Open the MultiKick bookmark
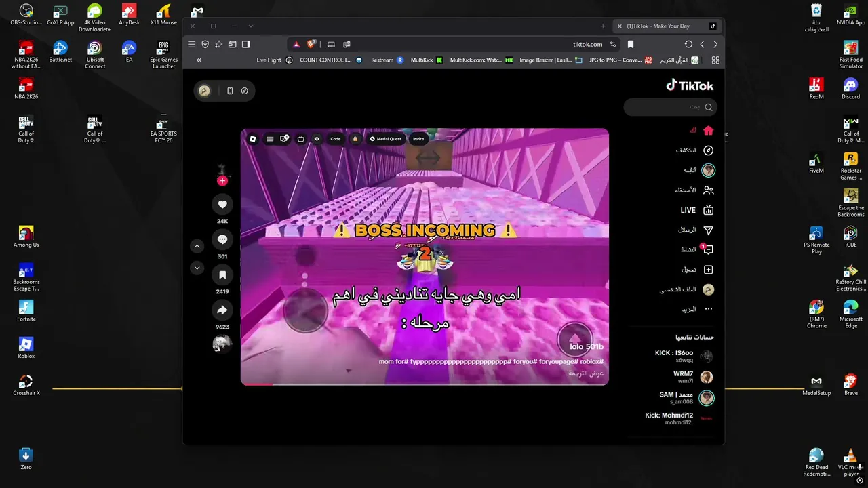Image resolution: width=868 pixels, height=488 pixels. tap(427, 60)
